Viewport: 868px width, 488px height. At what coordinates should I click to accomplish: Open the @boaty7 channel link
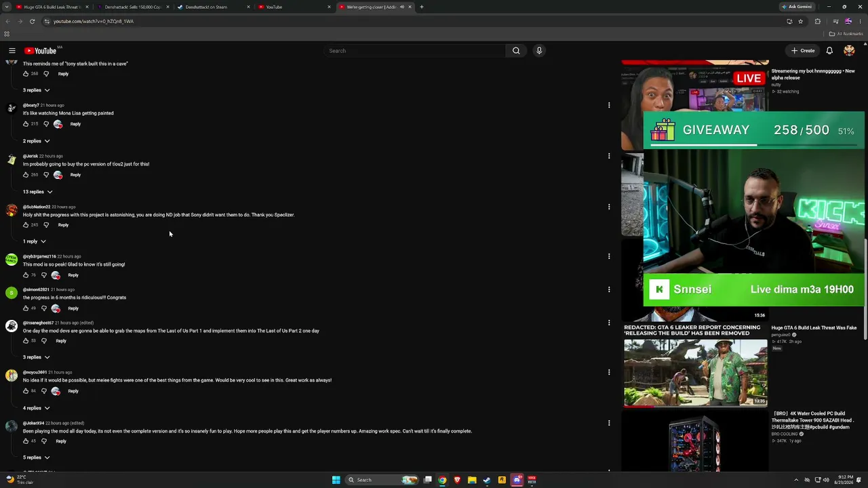[x=31, y=105]
